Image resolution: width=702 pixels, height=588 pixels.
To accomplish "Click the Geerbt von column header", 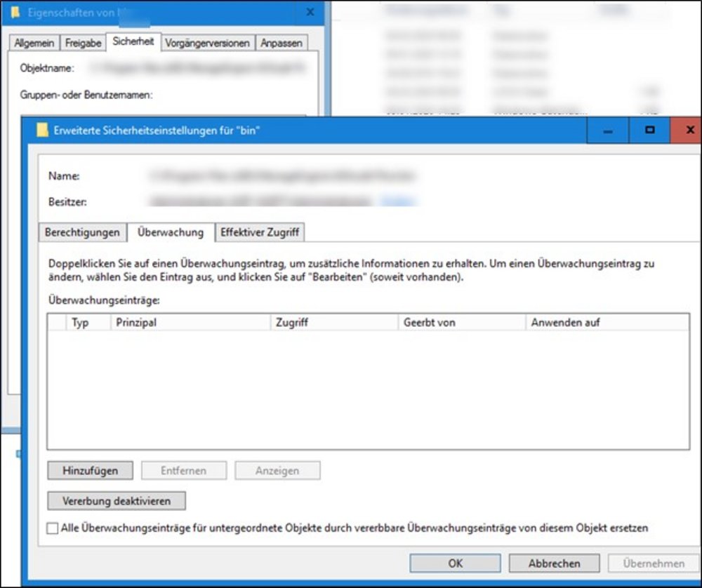I will (x=461, y=323).
